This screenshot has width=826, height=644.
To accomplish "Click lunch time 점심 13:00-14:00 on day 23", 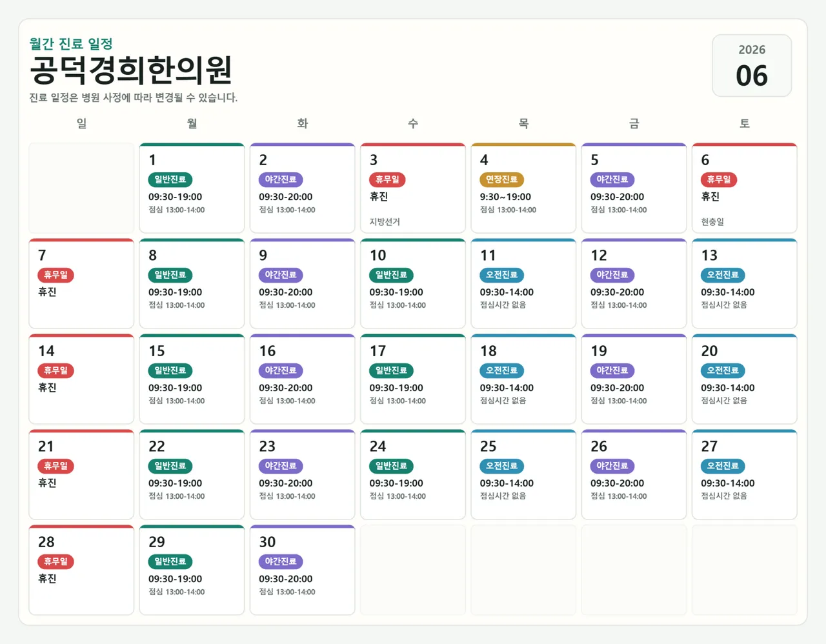I will click(287, 496).
